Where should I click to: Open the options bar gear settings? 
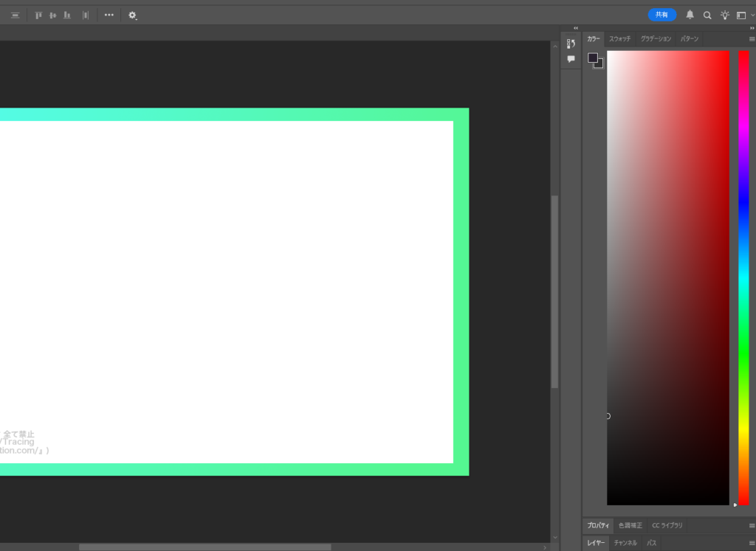click(132, 15)
